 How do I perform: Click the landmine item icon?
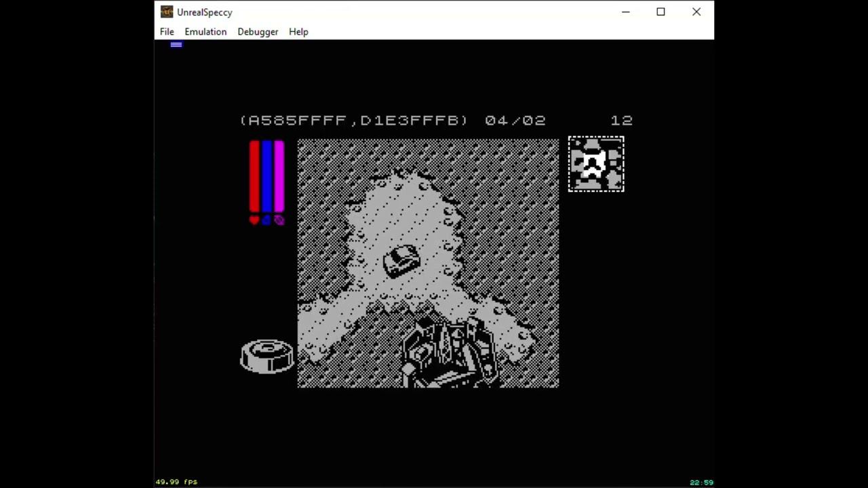(267, 356)
